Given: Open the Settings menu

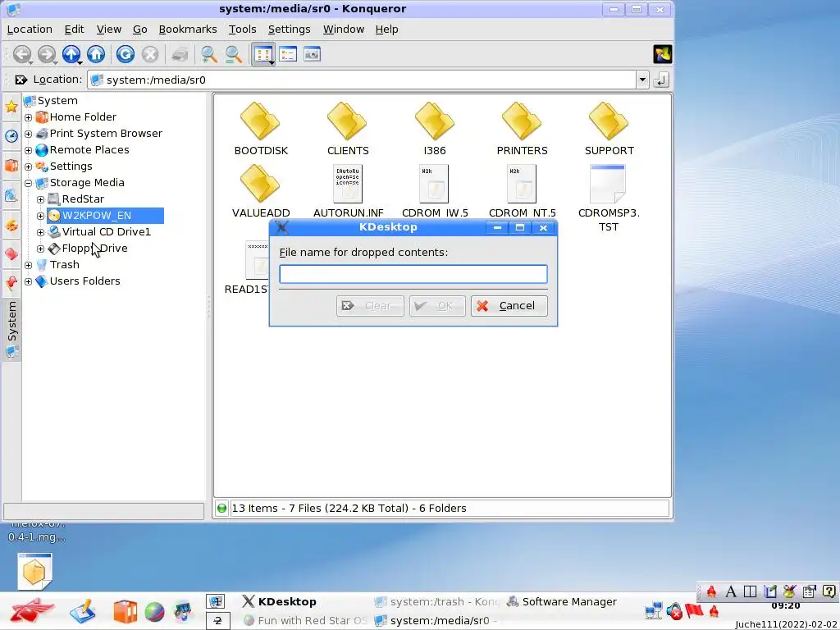Looking at the screenshot, I should (289, 29).
